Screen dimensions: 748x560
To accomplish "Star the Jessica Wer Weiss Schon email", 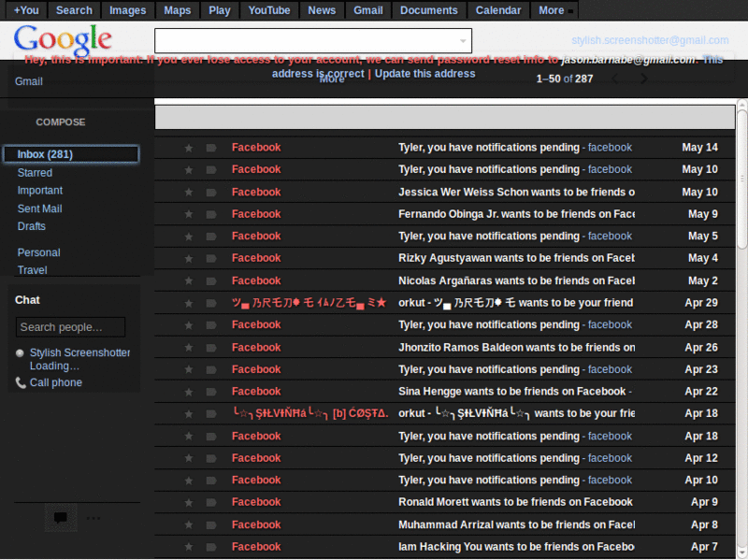I will [189, 193].
